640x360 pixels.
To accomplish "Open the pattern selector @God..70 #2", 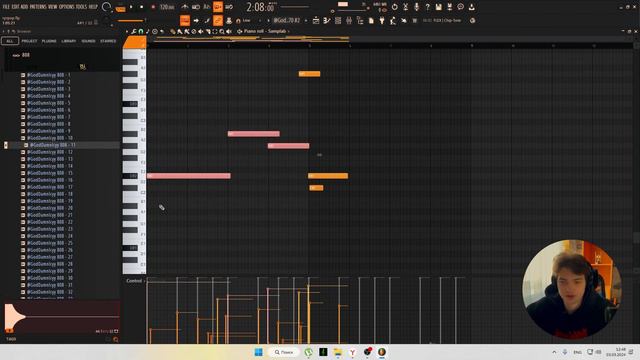I will (287, 20).
